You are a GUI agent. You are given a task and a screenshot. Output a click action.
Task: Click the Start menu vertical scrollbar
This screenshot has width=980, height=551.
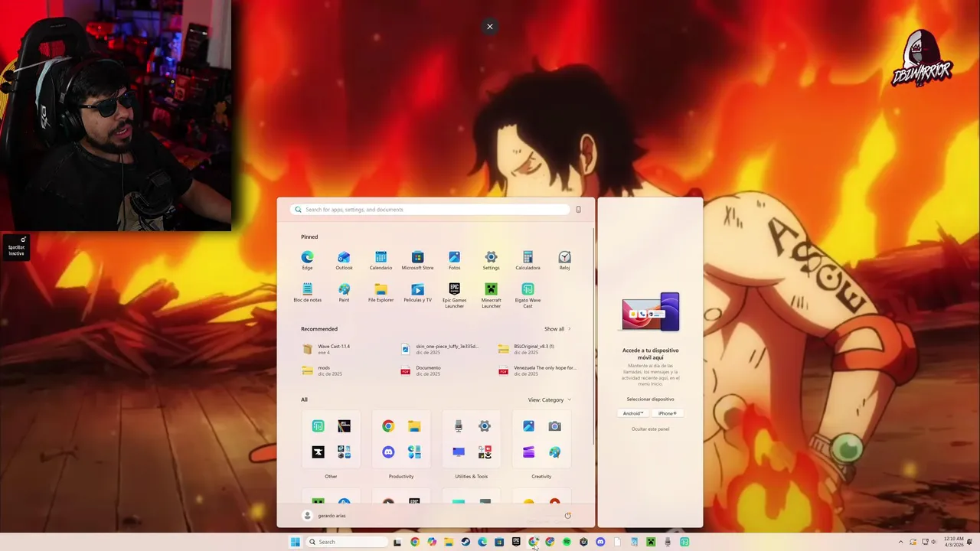tap(594, 337)
